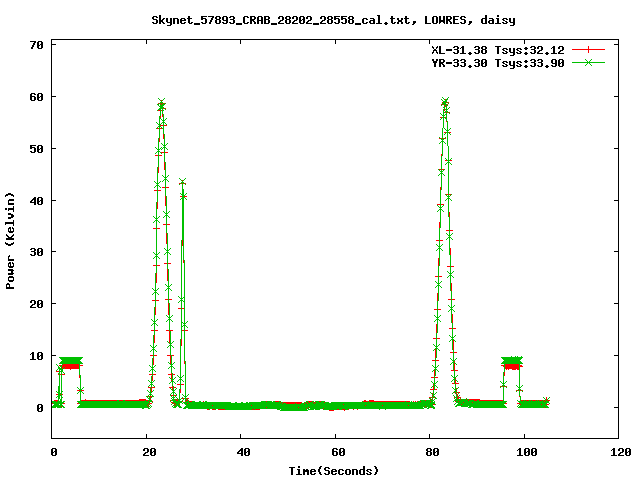This screenshot has width=640, height=480.
Task: Click the x-axis tick label 60
Action: pyautogui.click(x=338, y=452)
